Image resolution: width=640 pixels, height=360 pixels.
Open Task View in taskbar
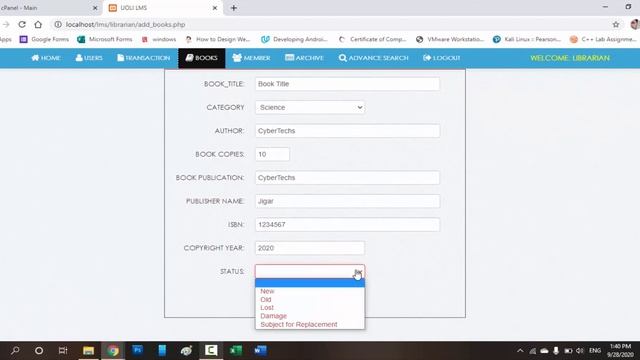[x=63, y=350]
